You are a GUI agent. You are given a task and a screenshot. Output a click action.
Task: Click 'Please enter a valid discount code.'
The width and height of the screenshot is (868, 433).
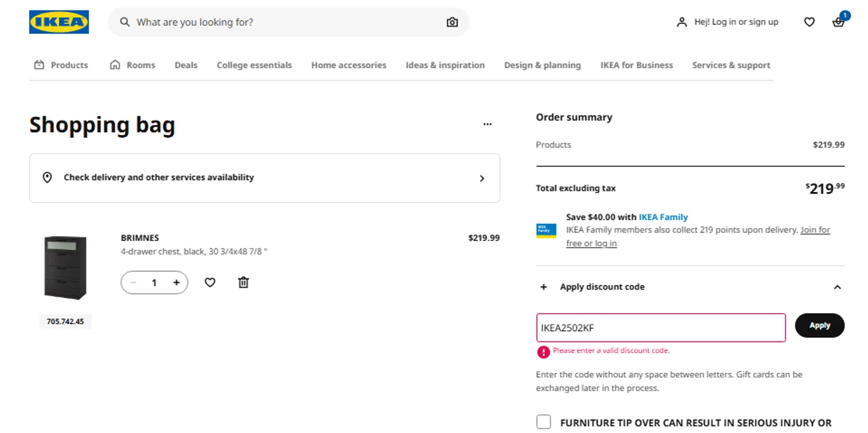(611, 351)
